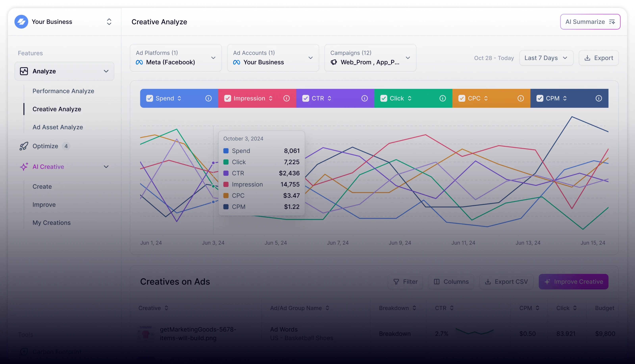Click the AI Creative sparkle icon
Image resolution: width=635 pixels, height=364 pixels.
coord(24,166)
